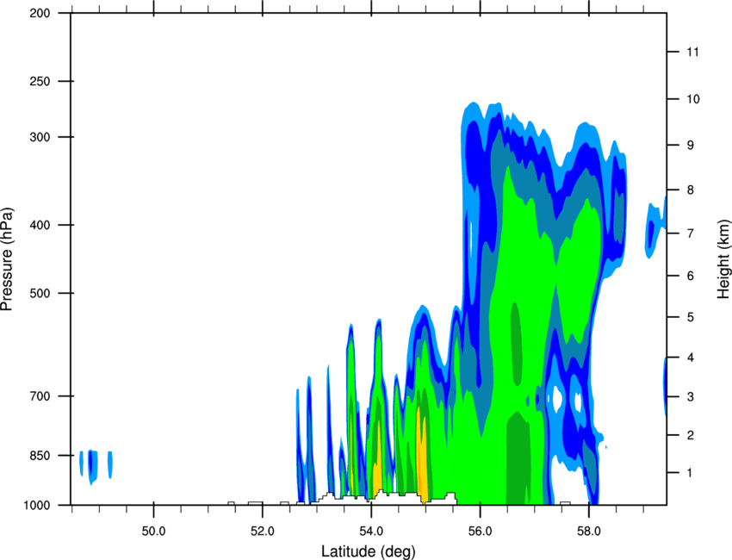
Task: Click the 2 km height label
Action: pyautogui.click(x=690, y=435)
